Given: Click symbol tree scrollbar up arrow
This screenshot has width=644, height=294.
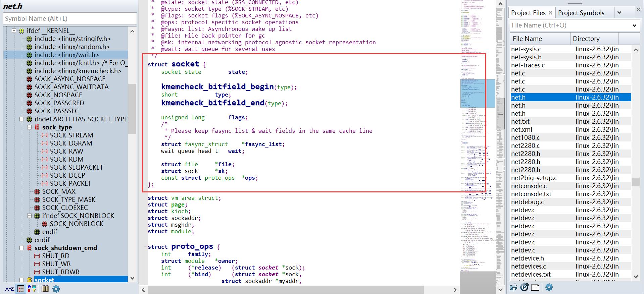Looking at the screenshot, I should click(132, 31).
